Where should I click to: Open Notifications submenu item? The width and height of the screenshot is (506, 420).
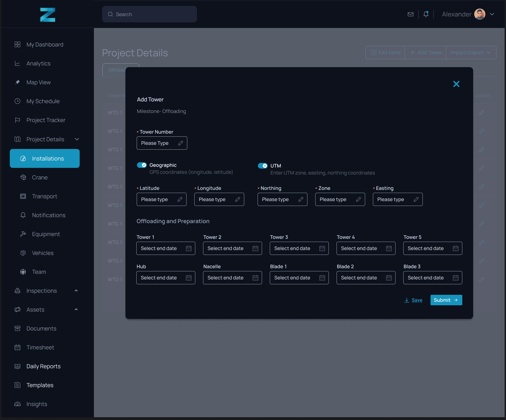49,215
